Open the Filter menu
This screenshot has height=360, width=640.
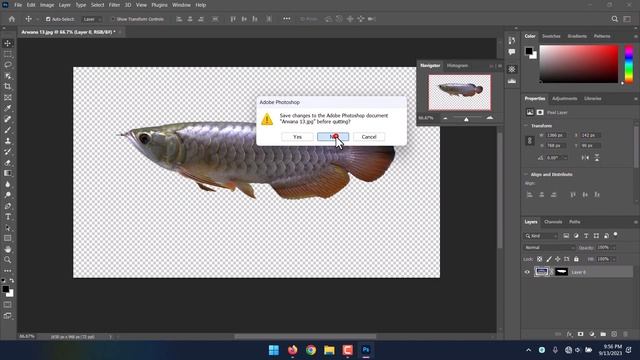(x=114, y=5)
